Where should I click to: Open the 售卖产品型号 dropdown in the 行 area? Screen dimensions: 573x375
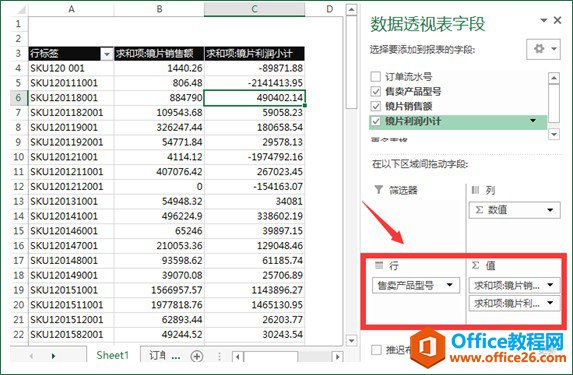[x=450, y=285]
